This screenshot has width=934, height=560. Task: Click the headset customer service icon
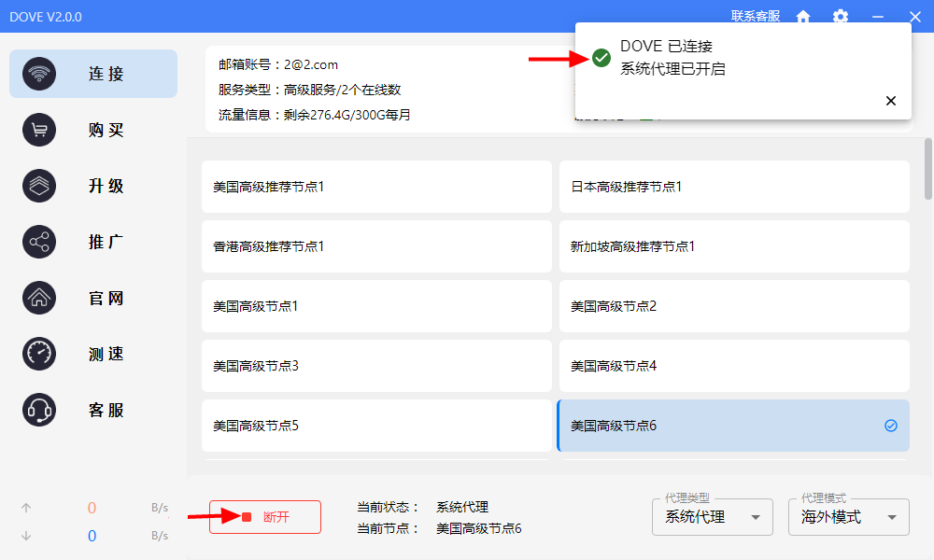point(39,410)
